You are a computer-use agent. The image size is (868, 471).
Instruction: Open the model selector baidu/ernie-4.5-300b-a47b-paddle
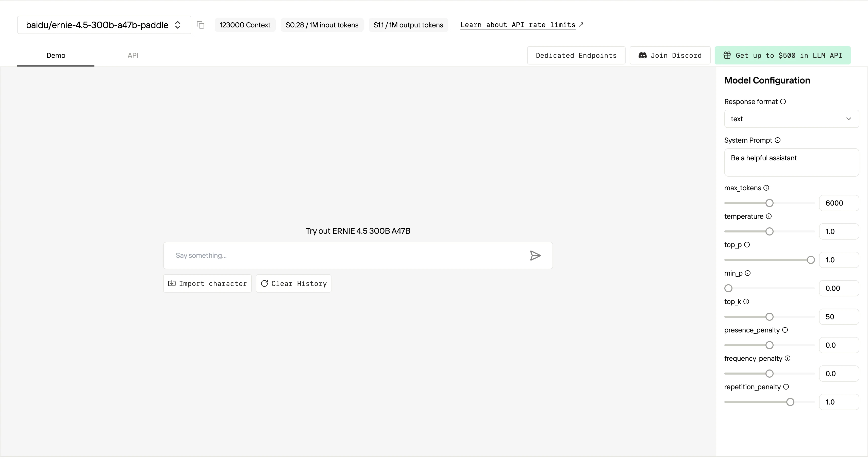click(104, 25)
